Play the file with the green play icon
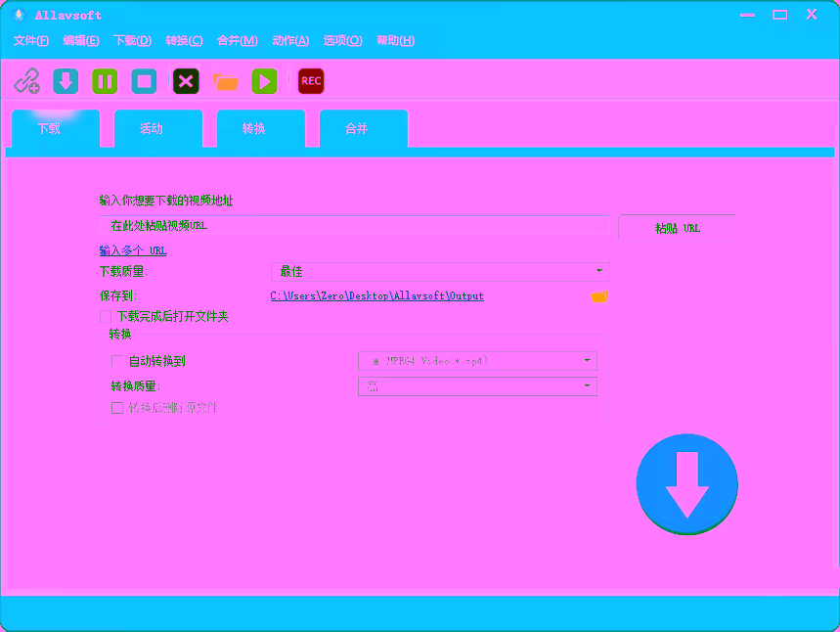Image resolution: width=840 pixels, height=632 pixels. pos(265,81)
